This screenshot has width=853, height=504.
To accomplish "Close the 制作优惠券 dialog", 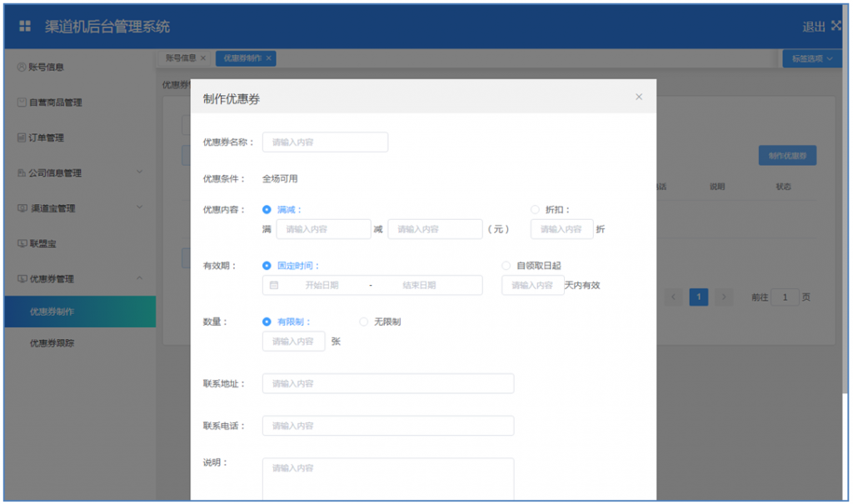I will pyautogui.click(x=639, y=97).
